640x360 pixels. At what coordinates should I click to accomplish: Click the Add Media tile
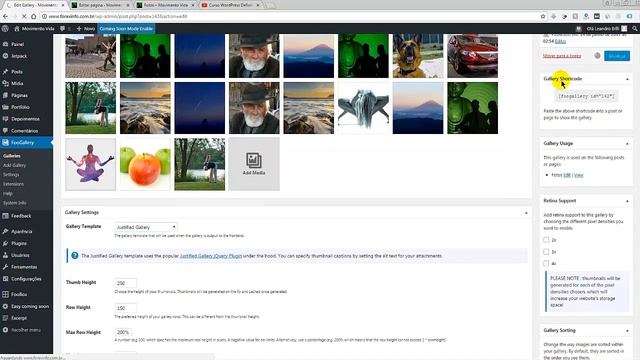[254, 164]
